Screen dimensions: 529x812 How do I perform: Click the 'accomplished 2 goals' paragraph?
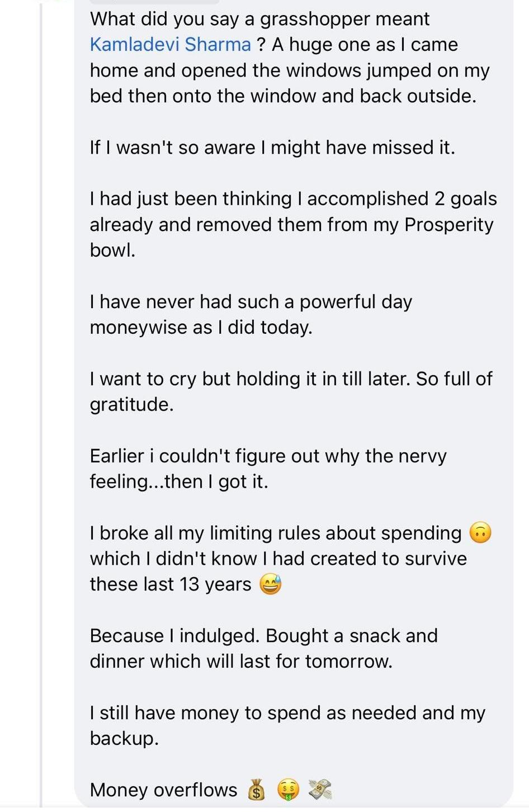coord(293,225)
